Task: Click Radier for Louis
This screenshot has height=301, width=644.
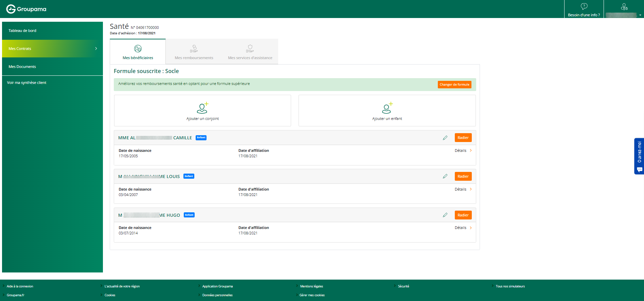Action: pos(463,176)
